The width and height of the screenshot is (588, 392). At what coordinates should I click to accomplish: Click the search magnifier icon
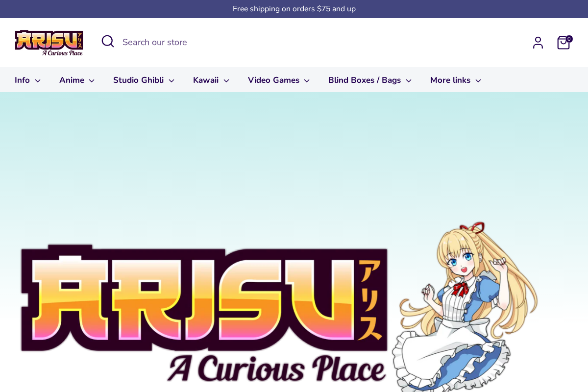pos(107,41)
